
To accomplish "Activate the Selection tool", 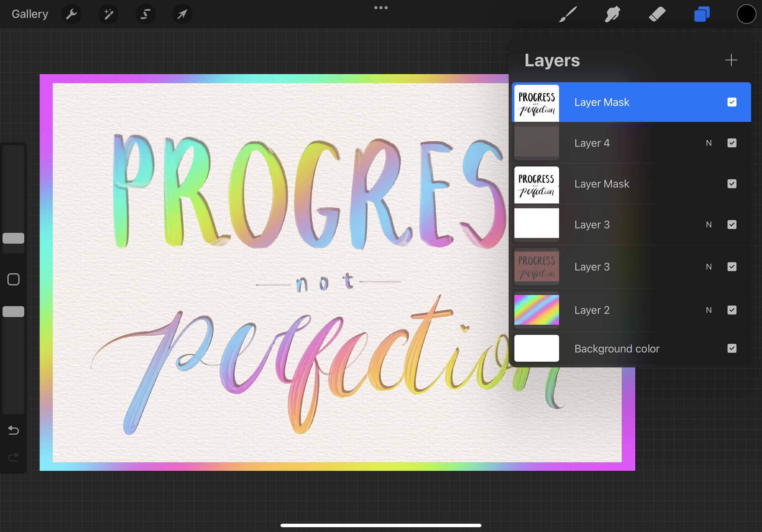I will [x=146, y=14].
